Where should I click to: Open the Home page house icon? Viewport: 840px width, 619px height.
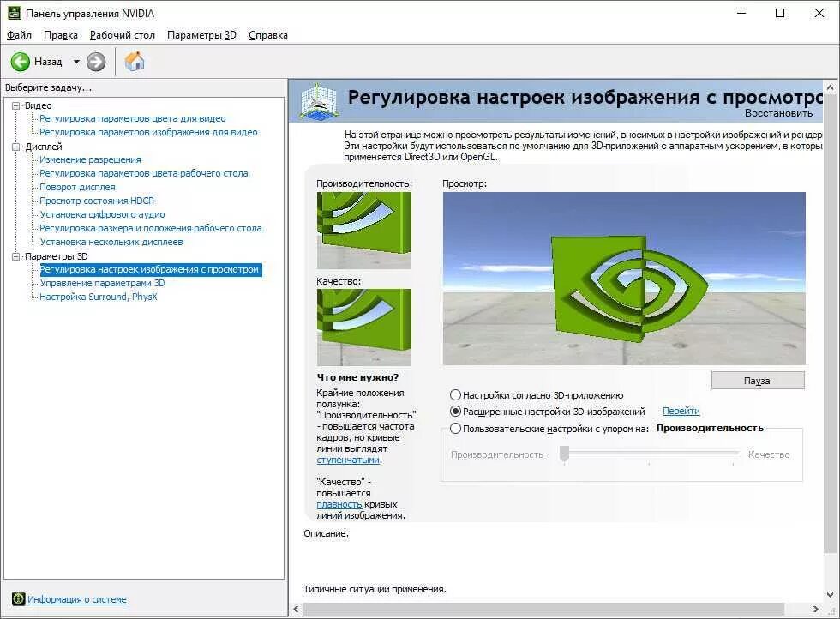coord(135,61)
